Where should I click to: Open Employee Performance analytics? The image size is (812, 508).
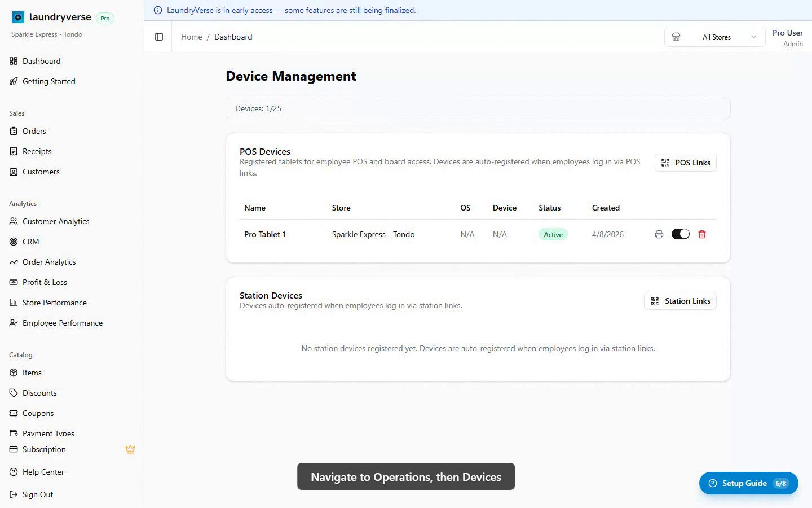(62, 323)
